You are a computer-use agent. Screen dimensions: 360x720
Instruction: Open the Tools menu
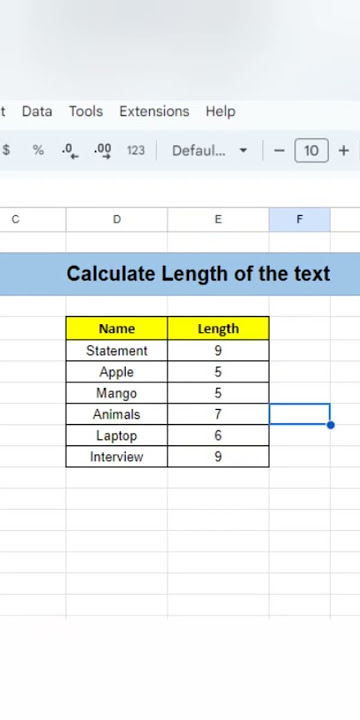click(x=86, y=111)
